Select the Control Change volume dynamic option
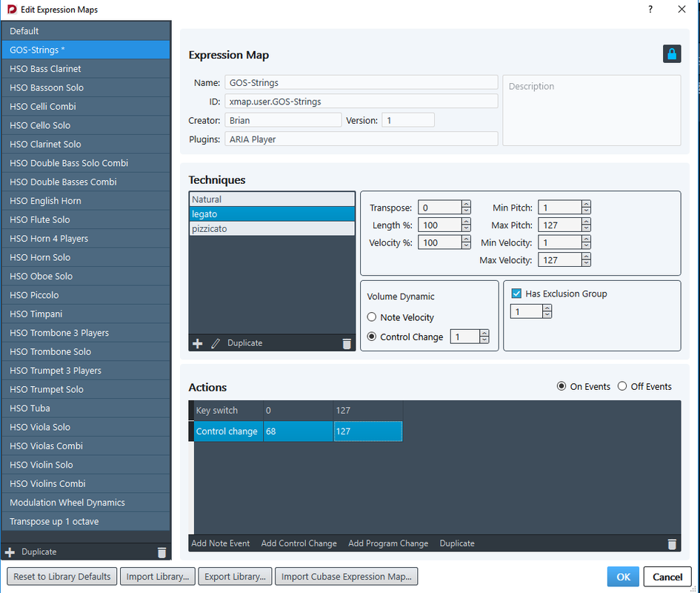This screenshot has height=593, width=700. tap(371, 337)
